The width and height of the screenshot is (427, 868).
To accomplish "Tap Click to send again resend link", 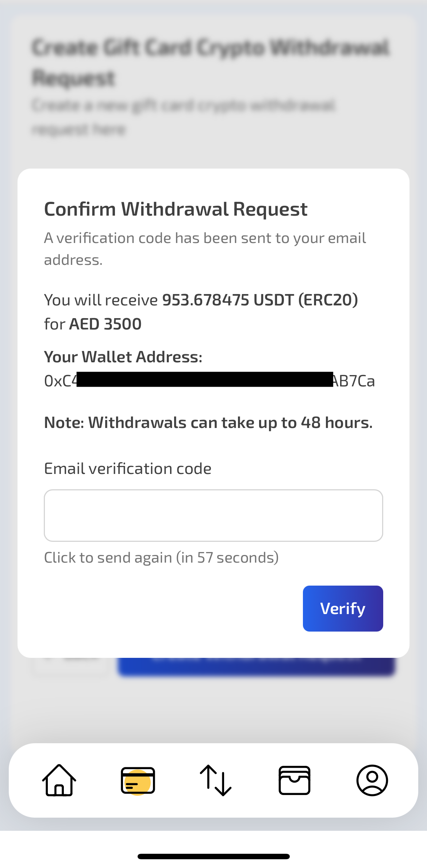I will pos(161,557).
